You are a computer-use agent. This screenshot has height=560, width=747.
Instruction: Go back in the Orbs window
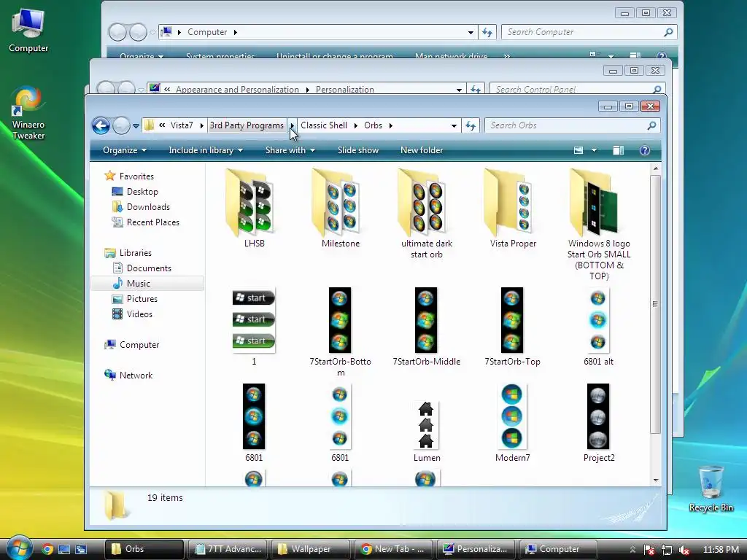pyautogui.click(x=101, y=125)
